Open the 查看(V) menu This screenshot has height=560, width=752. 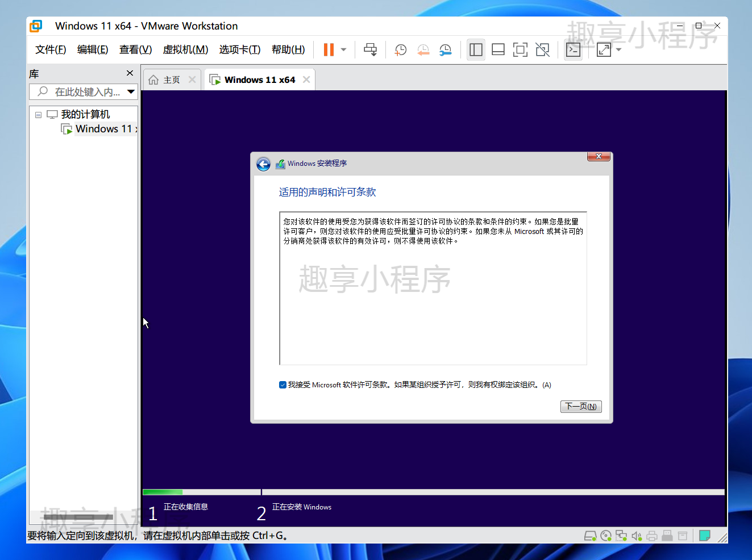point(135,49)
